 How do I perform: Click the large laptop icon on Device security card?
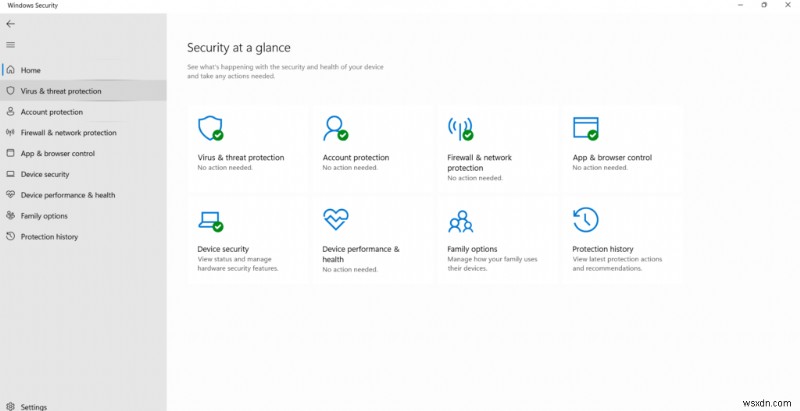click(x=210, y=221)
